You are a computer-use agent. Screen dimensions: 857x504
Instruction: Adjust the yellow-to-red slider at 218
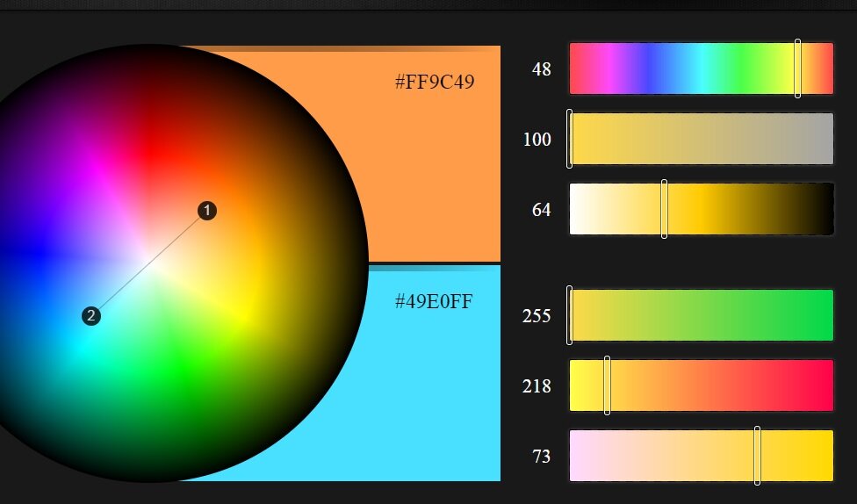pos(702,385)
